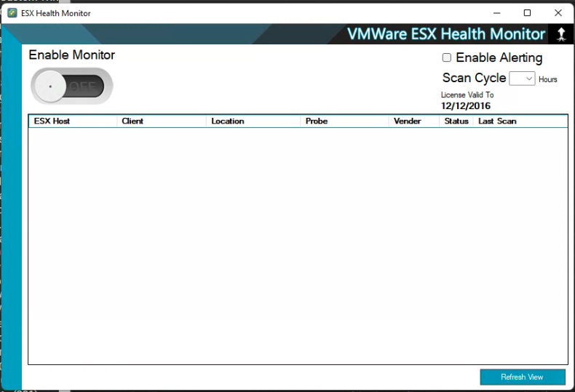The width and height of the screenshot is (575, 392).
Task: Click the VMWare ESX Health Monitor banner title
Action: click(446, 34)
